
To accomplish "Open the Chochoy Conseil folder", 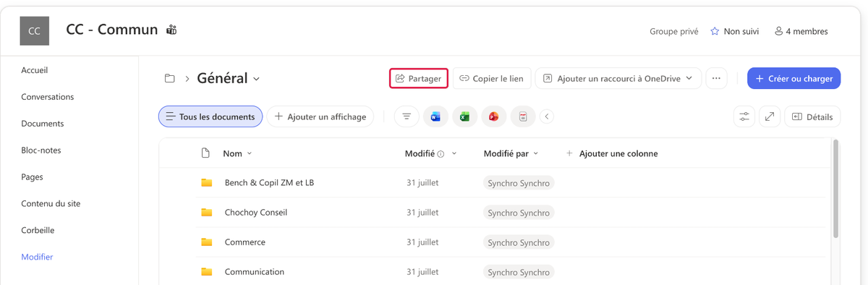I will click(x=255, y=213).
